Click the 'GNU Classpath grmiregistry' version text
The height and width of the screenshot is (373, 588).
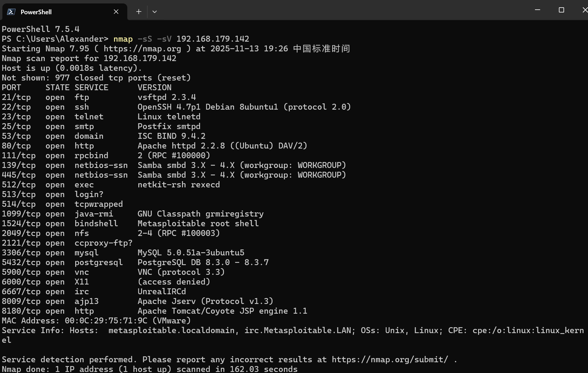[201, 214]
